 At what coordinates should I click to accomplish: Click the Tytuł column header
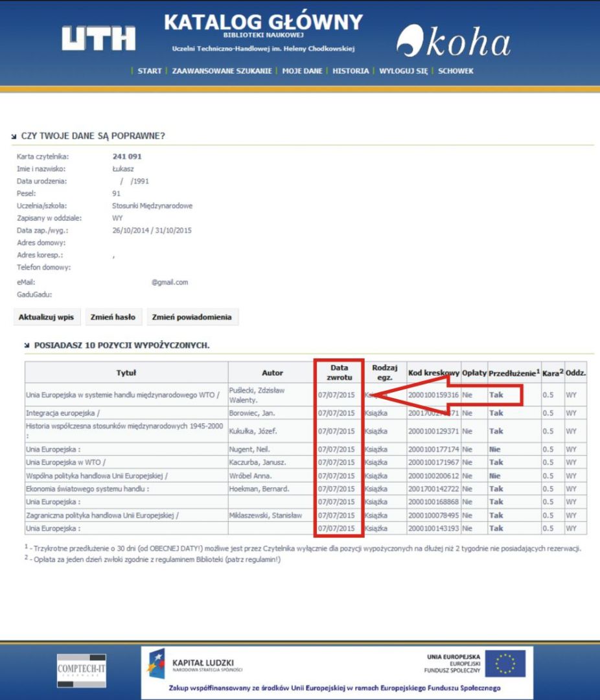pyautogui.click(x=126, y=372)
